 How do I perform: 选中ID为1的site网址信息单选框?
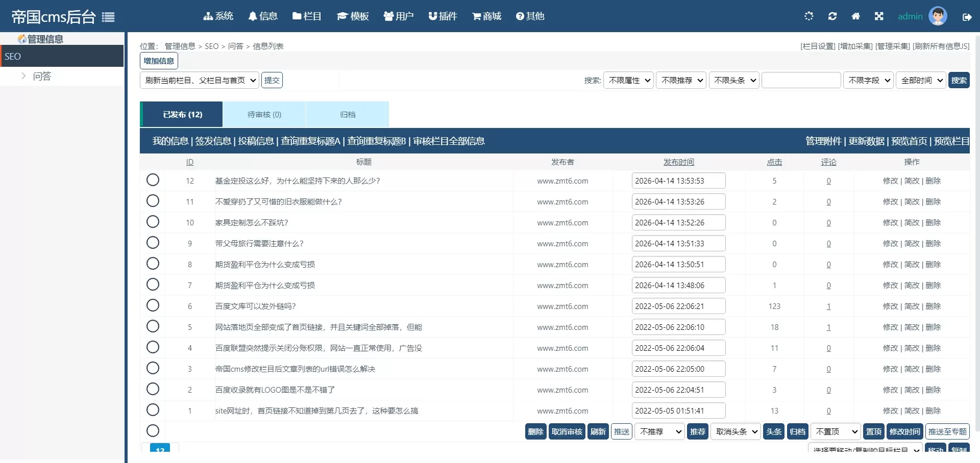point(153,410)
